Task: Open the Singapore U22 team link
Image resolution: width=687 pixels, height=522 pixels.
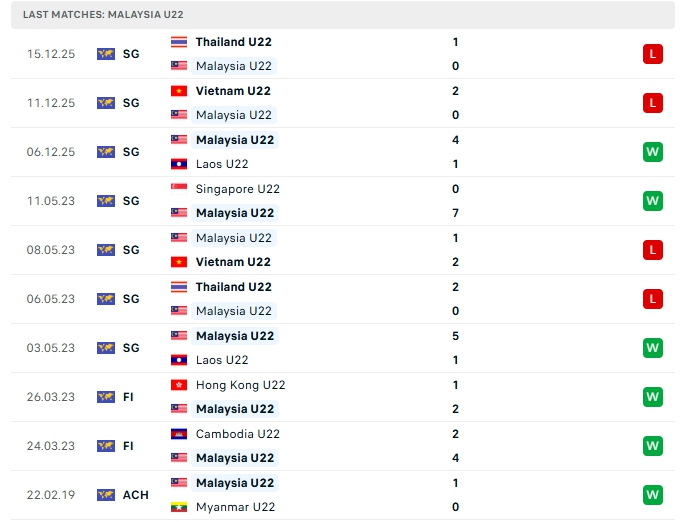Action: tap(238, 189)
